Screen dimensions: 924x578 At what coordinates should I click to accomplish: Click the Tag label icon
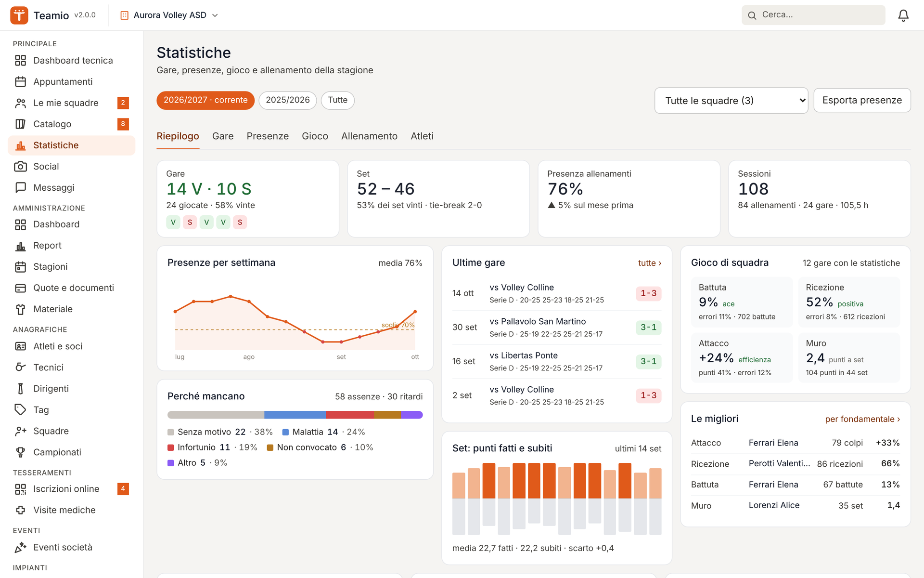[20, 409]
